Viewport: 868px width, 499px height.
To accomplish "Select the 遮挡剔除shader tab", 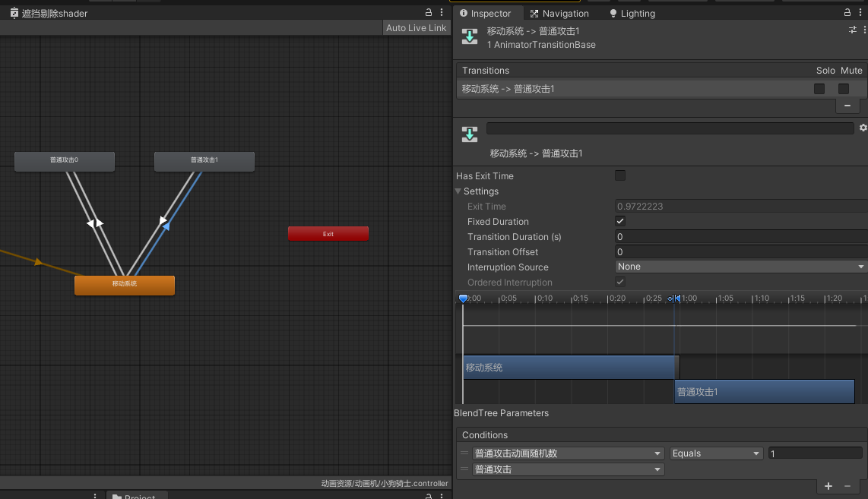I will [49, 13].
